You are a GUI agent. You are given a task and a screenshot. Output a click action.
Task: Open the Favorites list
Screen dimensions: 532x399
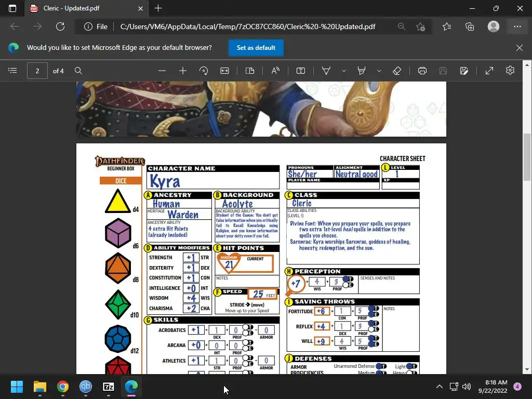tap(447, 26)
